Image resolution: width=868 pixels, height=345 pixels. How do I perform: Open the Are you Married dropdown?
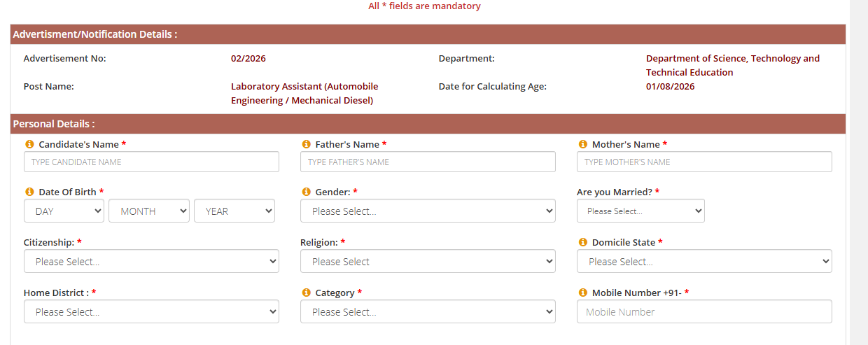pyautogui.click(x=640, y=211)
